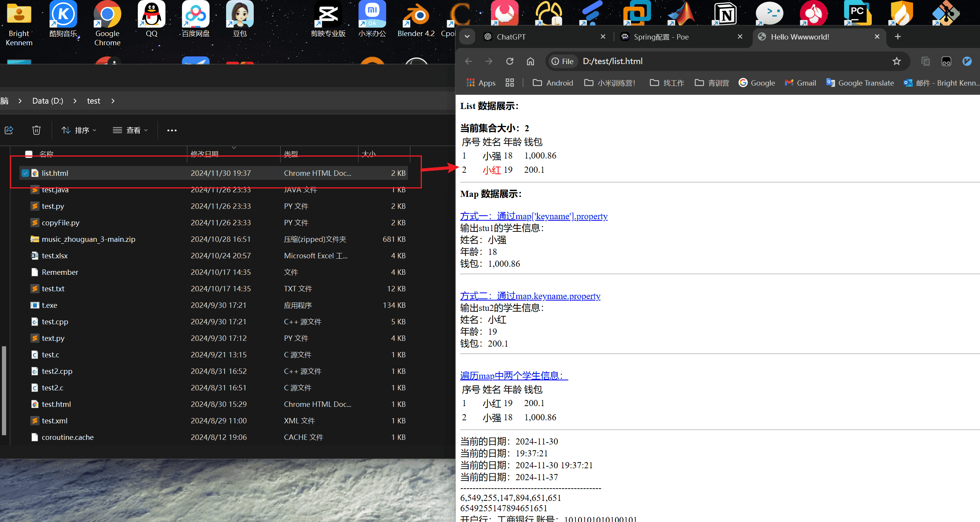Open the 排序 sort dropdown
Viewport: 980px width, 522px height.
(79, 130)
